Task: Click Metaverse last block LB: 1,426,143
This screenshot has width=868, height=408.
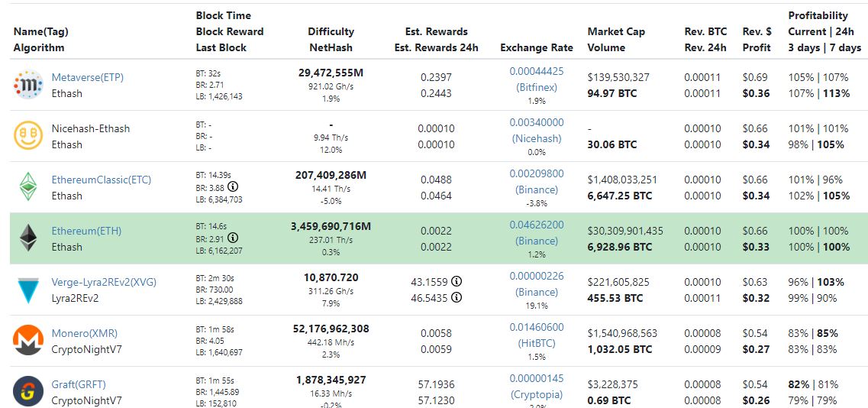Action: tap(219, 96)
